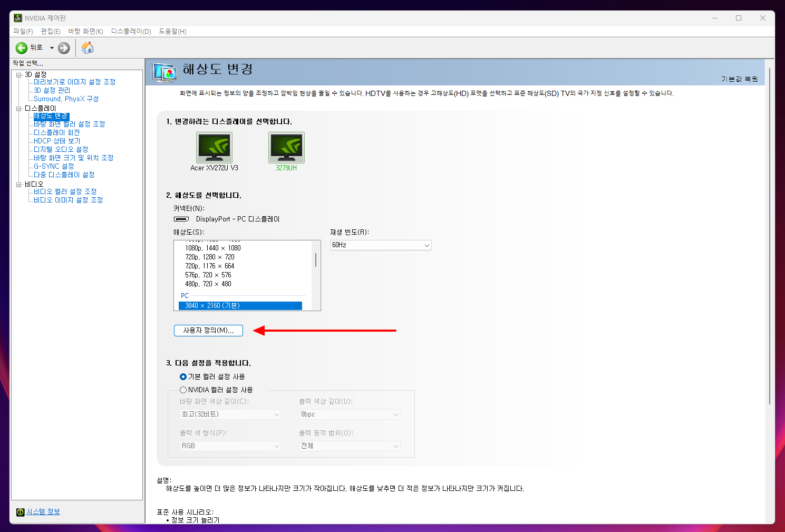Open the 파일(F) menu
785x532 pixels.
coord(23,32)
